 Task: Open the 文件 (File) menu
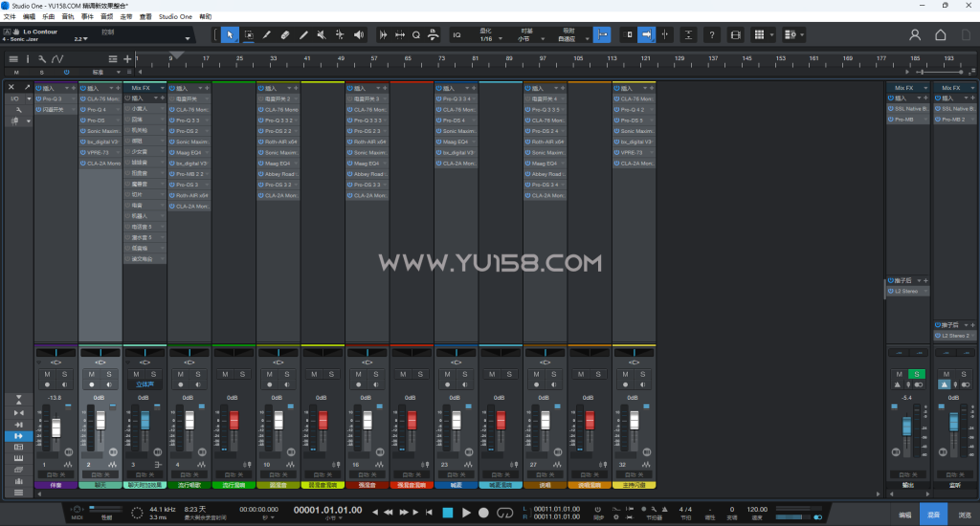[10, 17]
